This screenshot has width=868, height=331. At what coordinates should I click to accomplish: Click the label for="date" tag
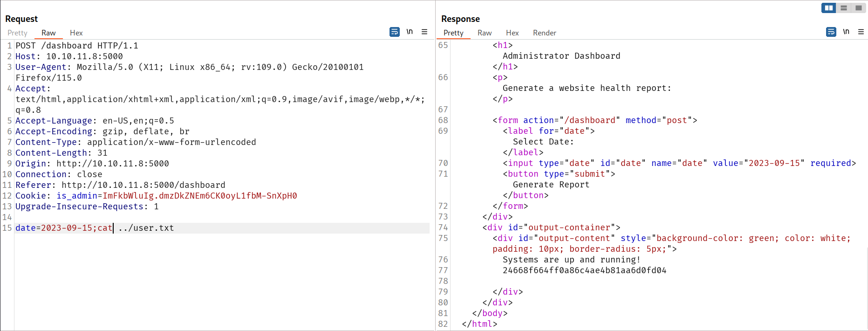(549, 131)
